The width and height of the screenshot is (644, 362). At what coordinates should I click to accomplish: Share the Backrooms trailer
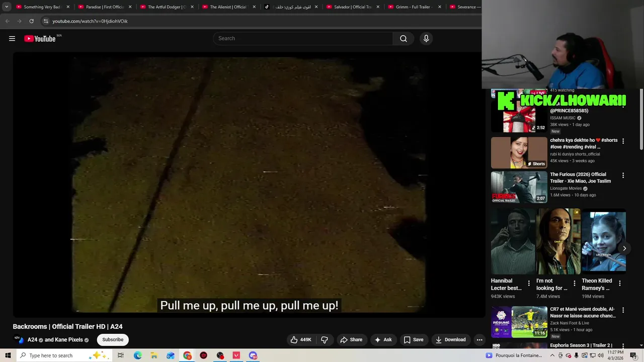click(x=351, y=340)
